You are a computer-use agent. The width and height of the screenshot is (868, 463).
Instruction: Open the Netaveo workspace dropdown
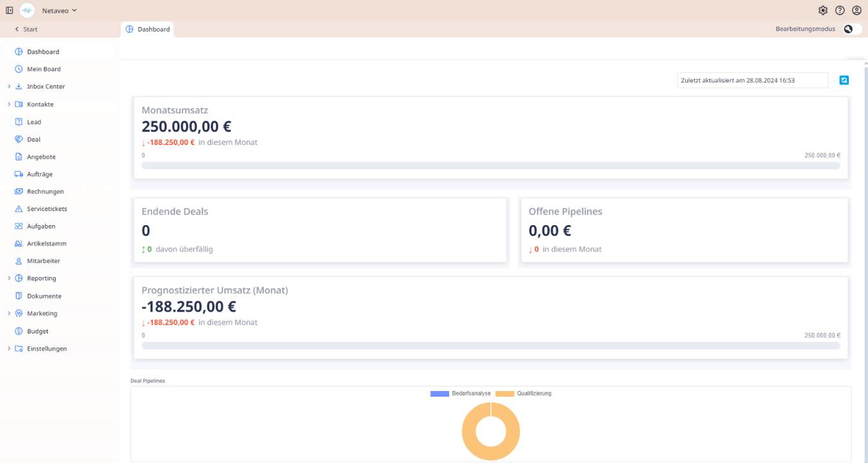[x=59, y=10]
